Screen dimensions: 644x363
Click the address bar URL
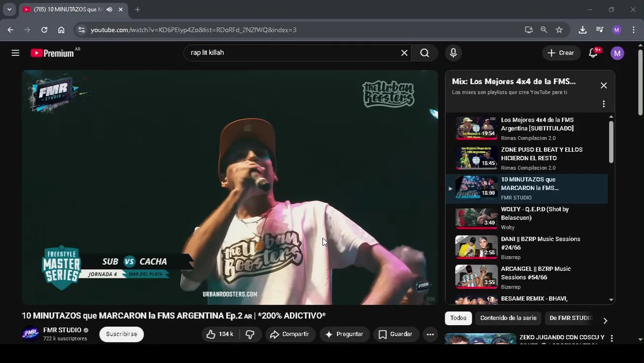194,30
